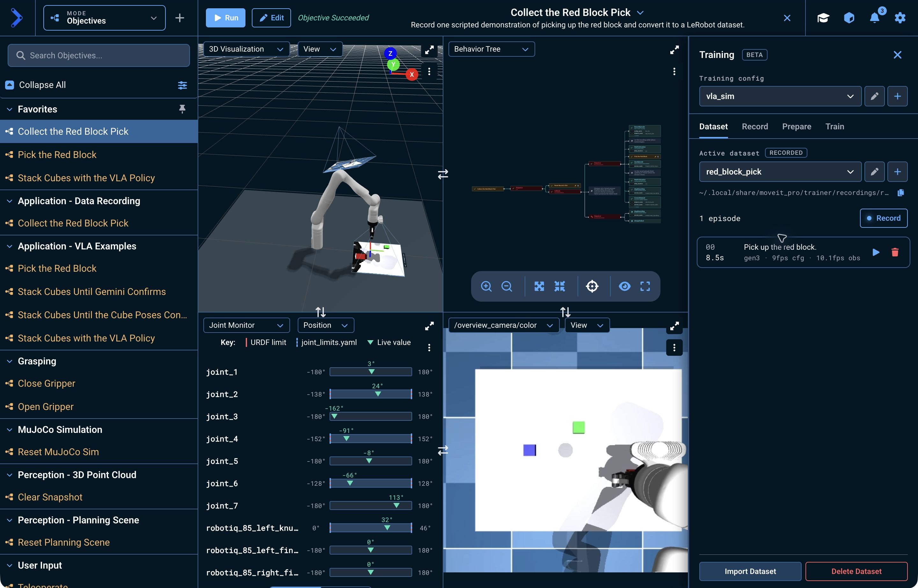Open the MODE Objectives dropdown

coord(104,18)
